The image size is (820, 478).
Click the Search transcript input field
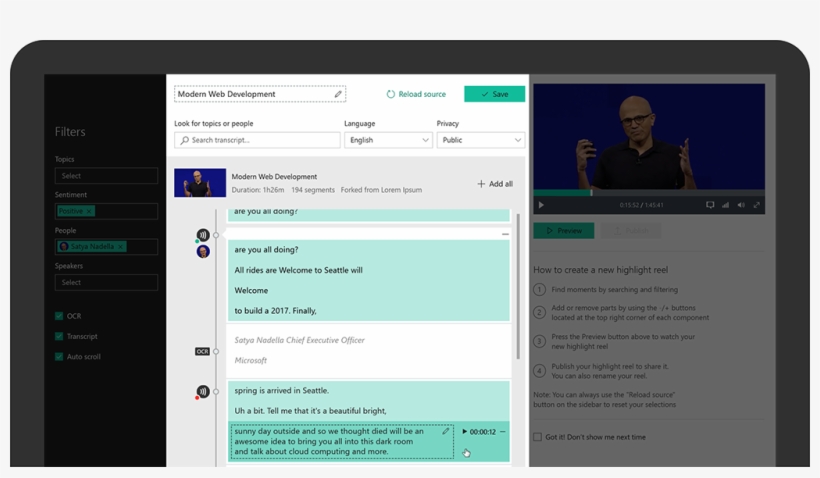point(257,140)
